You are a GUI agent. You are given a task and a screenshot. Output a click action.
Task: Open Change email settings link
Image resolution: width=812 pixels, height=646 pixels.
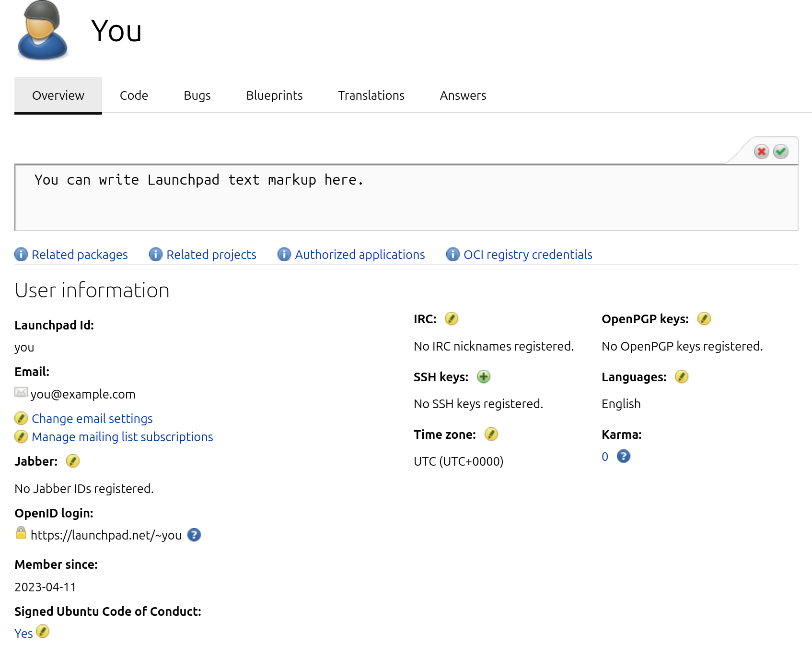[92, 419]
